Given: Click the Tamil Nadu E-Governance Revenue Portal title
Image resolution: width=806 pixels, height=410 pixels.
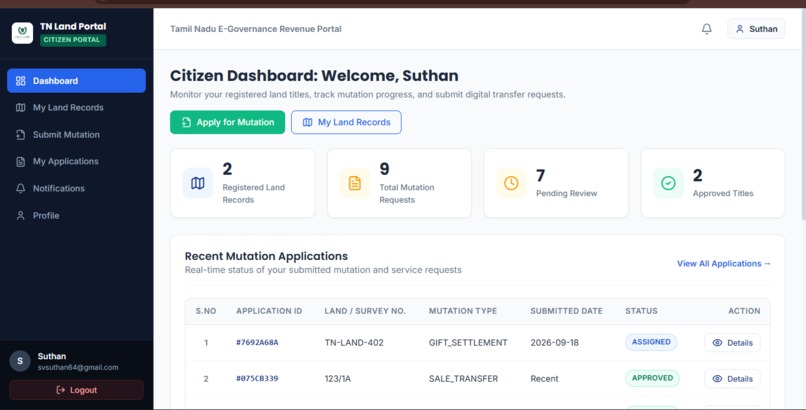Looking at the screenshot, I should tap(255, 29).
